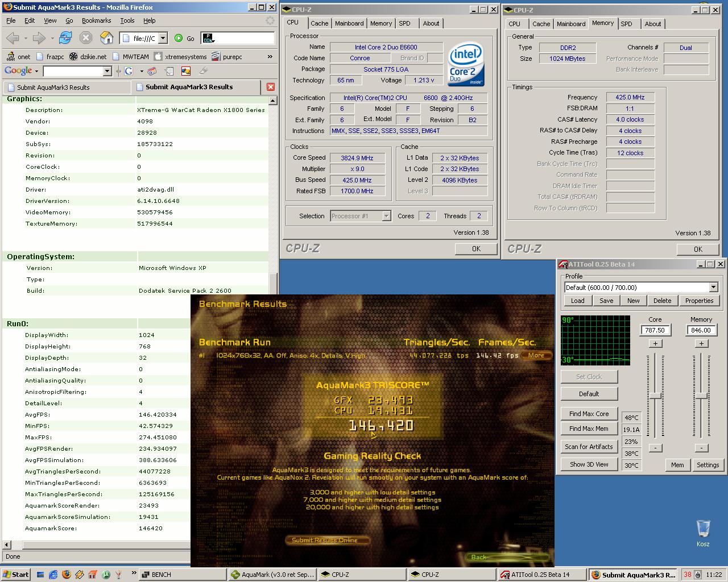Click Show 3D View button
The width and height of the screenshot is (728, 582).
(589, 464)
